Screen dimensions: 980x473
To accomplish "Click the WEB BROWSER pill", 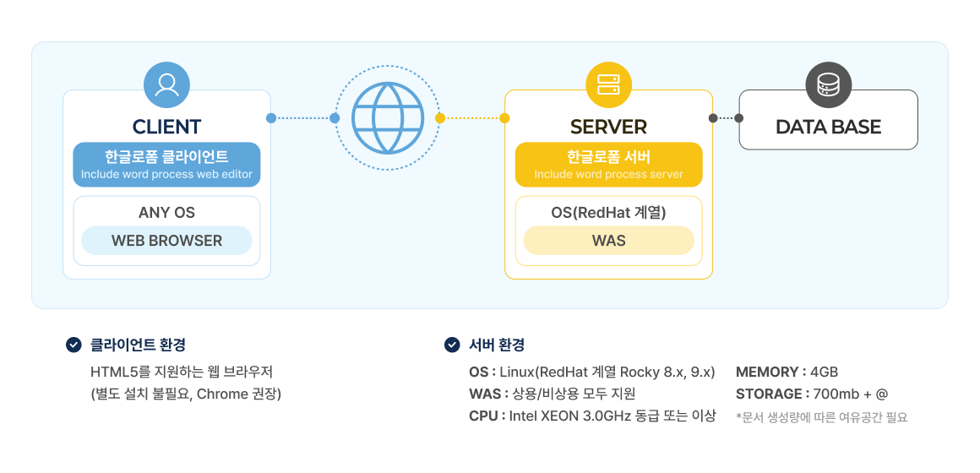I will click(167, 241).
